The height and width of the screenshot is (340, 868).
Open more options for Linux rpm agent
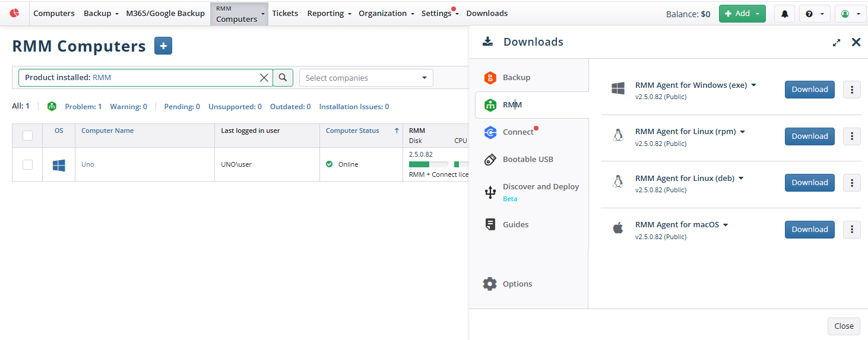click(852, 136)
